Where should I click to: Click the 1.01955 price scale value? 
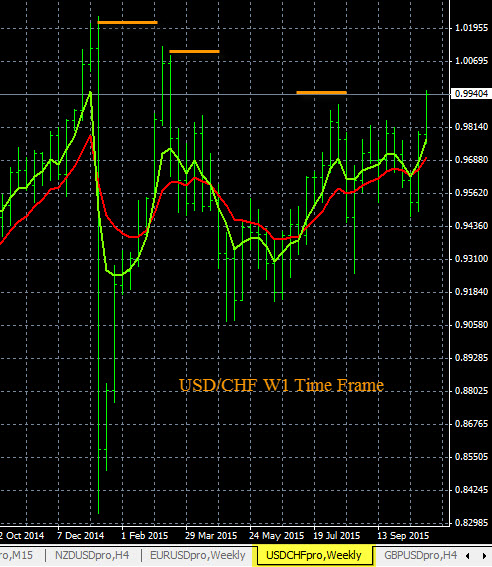coord(471,28)
